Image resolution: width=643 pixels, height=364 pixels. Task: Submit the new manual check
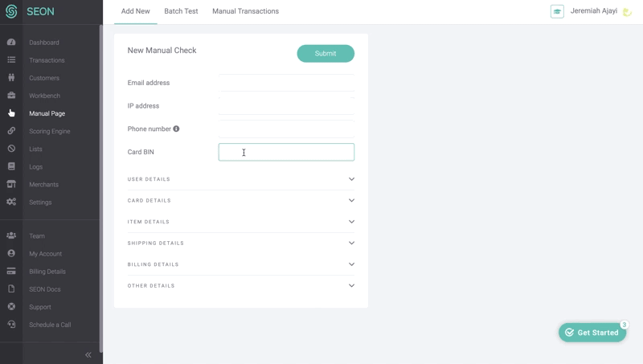point(326,54)
